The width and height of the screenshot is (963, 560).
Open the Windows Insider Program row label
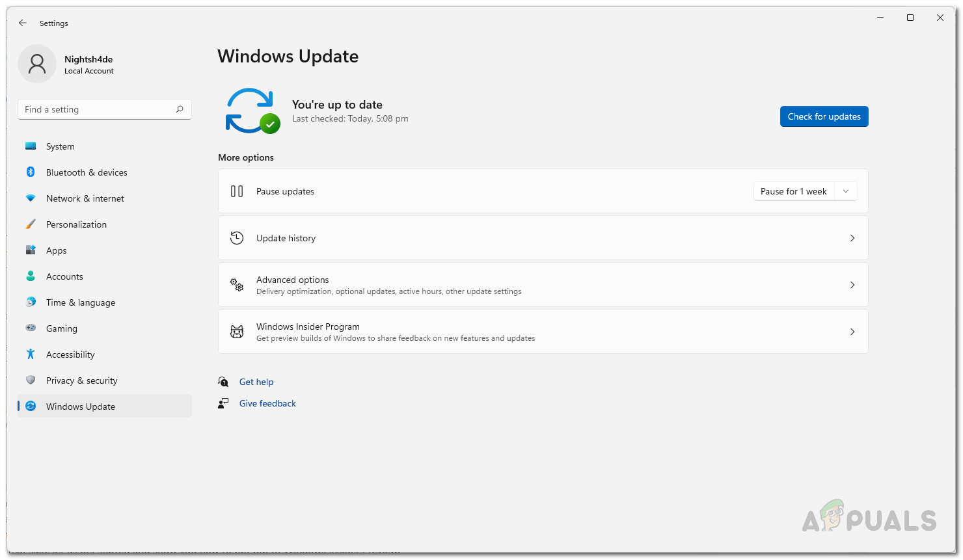pos(308,327)
